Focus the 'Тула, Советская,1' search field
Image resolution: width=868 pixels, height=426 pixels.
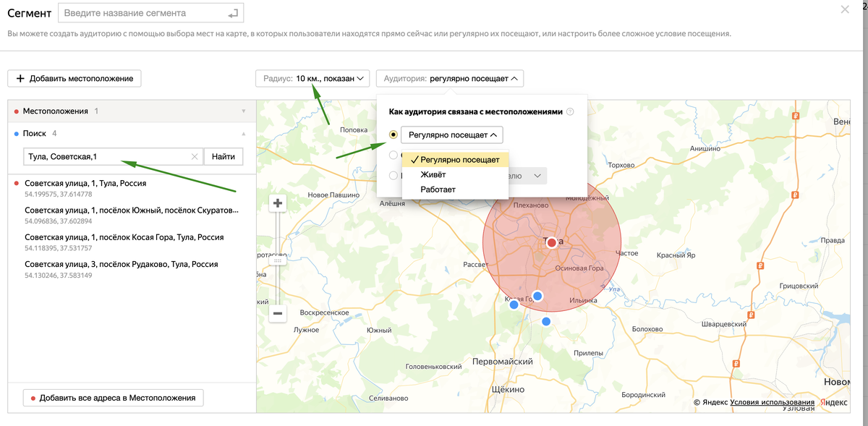tap(113, 156)
